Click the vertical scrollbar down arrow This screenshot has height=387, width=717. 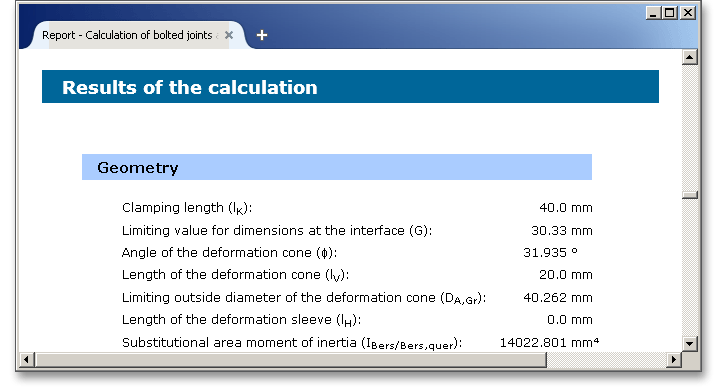coord(690,343)
